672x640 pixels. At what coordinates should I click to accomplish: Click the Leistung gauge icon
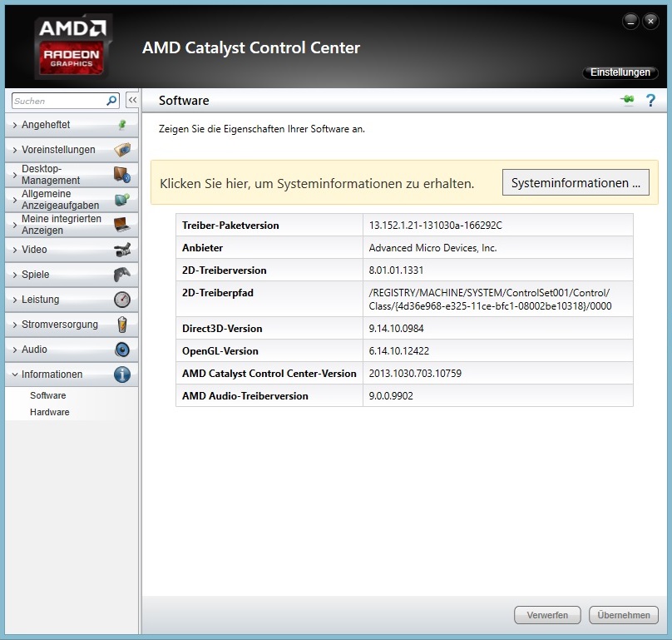122,300
